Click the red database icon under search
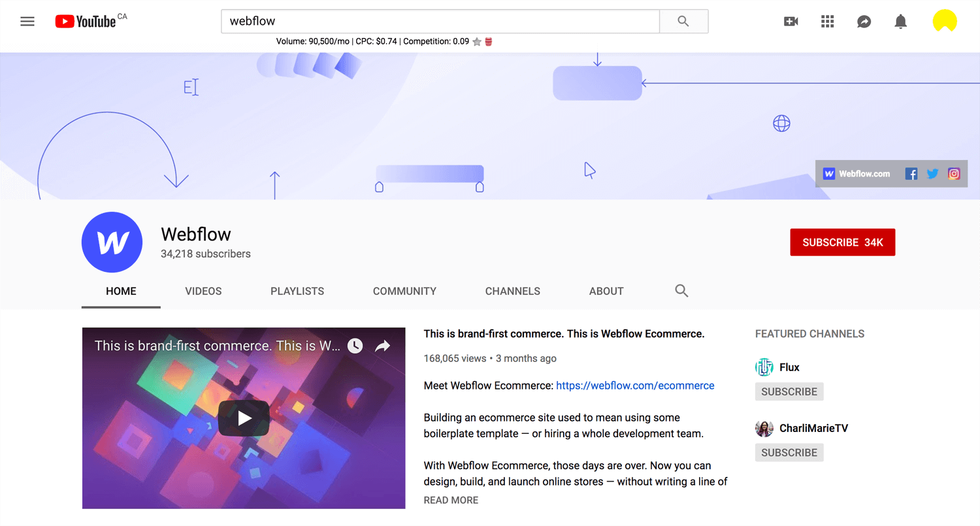 (x=488, y=42)
